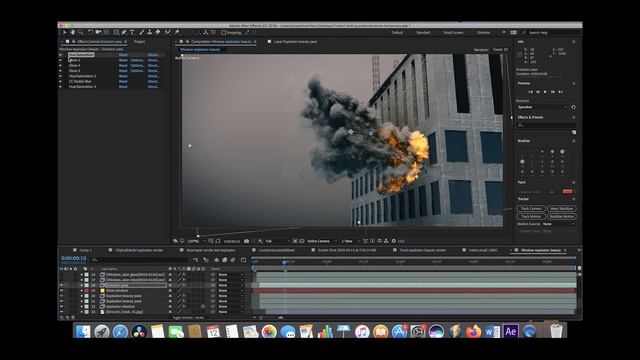Open the Motion Source dropdown
Viewport: 640px width, 360px height.
[x=559, y=224]
